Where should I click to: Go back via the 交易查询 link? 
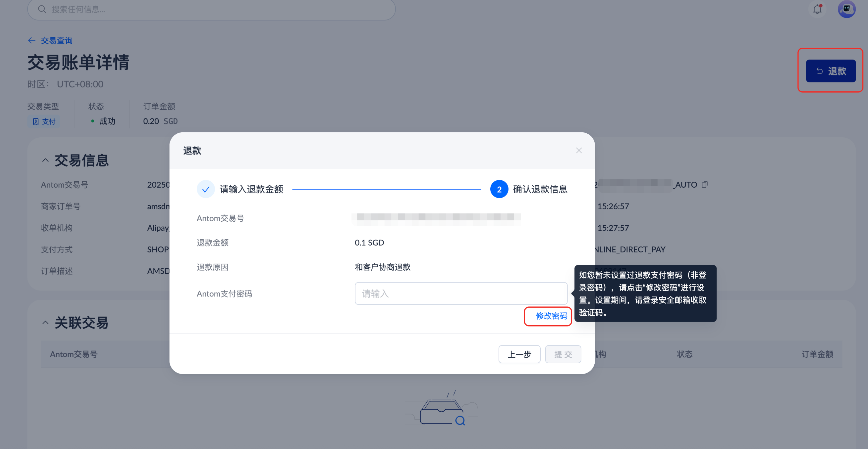pos(57,41)
